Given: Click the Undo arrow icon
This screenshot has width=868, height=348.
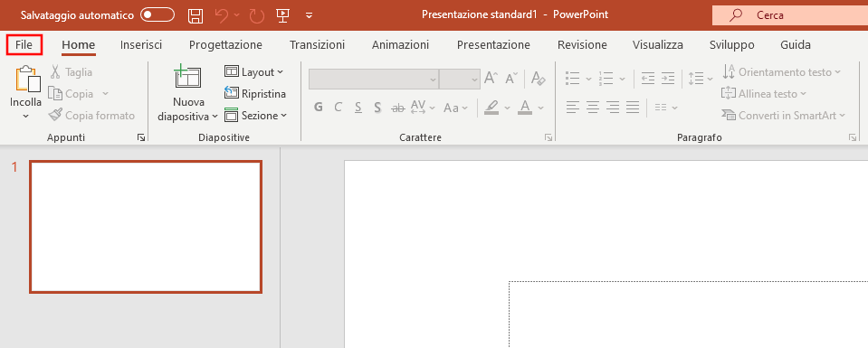Looking at the screenshot, I should (222, 15).
